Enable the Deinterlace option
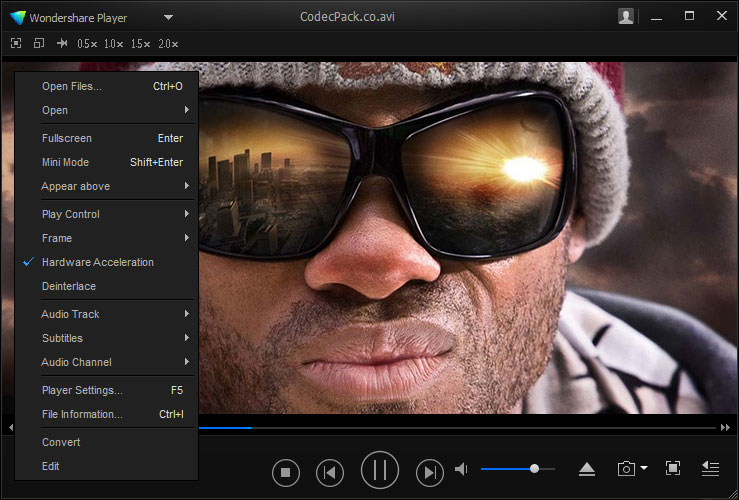This screenshot has height=500, width=739. [x=69, y=286]
